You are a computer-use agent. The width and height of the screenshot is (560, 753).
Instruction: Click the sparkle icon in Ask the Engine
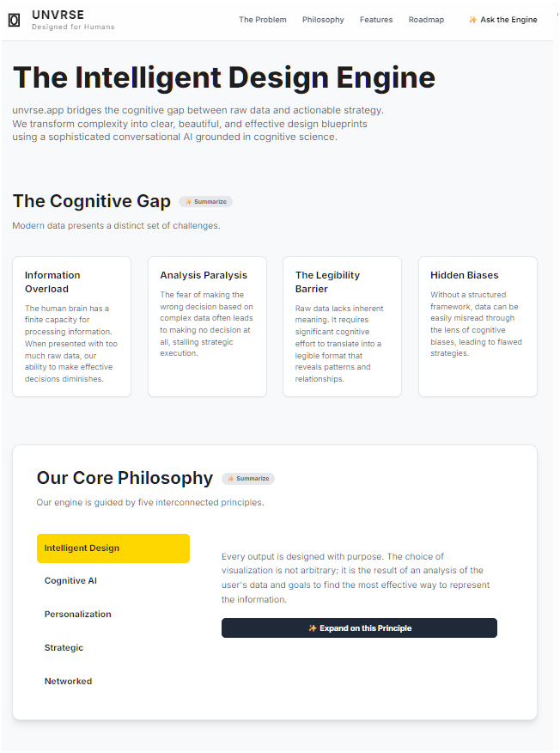click(472, 20)
